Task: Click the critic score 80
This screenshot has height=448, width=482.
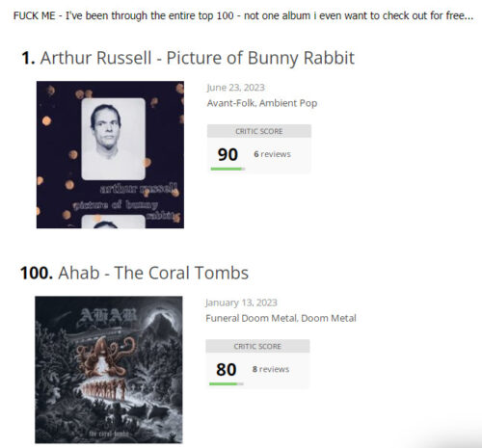Action: (227, 370)
